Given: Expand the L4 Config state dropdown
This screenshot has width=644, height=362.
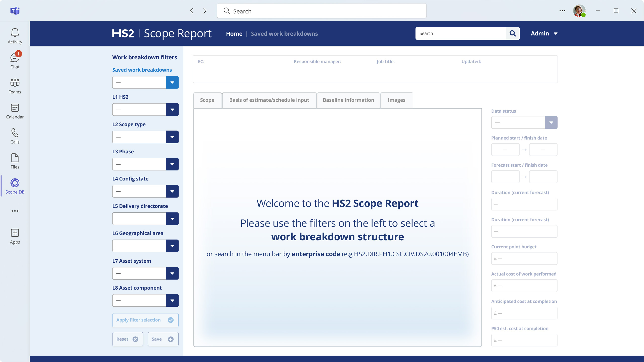Looking at the screenshot, I should click(172, 191).
